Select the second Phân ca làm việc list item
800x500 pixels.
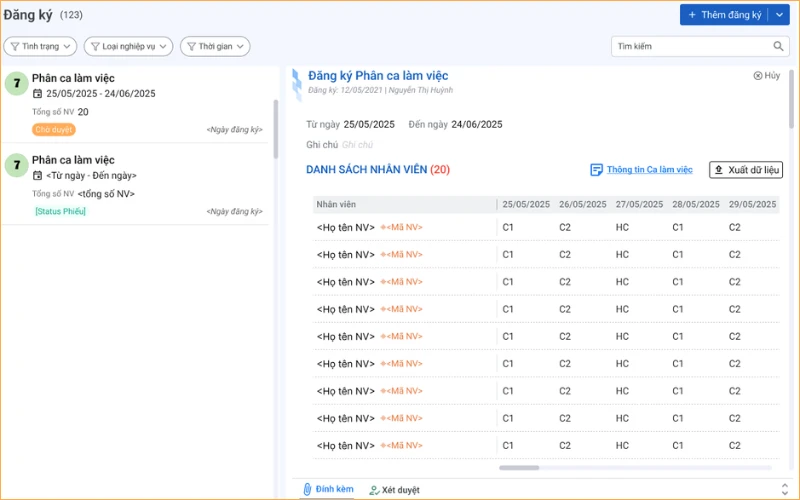(x=135, y=185)
